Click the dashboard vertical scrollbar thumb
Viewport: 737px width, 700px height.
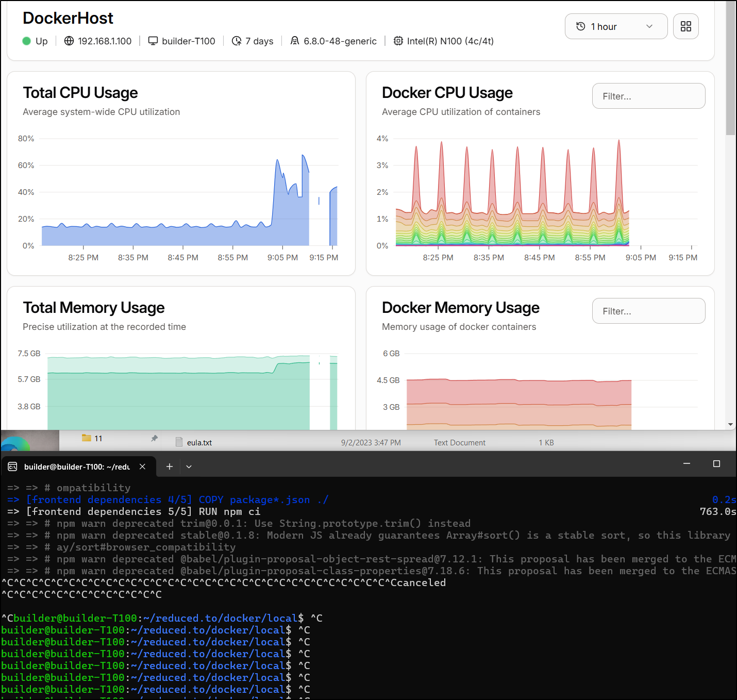click(x=731, y=67)
